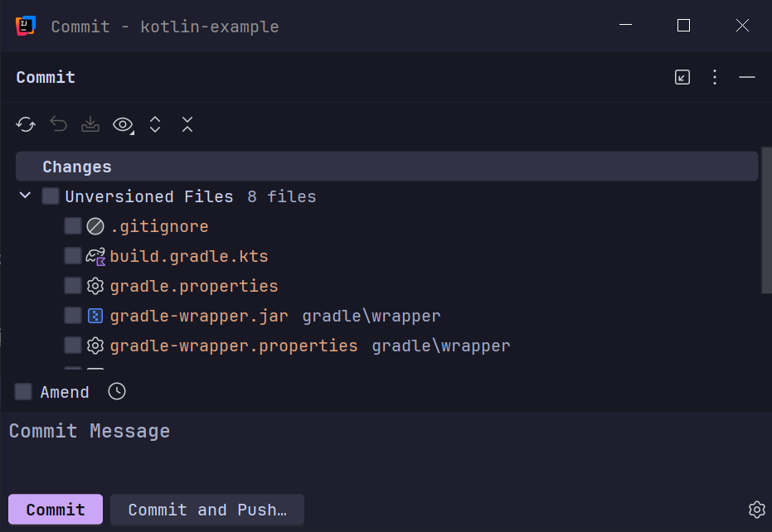This screenshot has width=772, height=532.
Task: Toggle the Amend checkbox
Action: click(22, 391)
